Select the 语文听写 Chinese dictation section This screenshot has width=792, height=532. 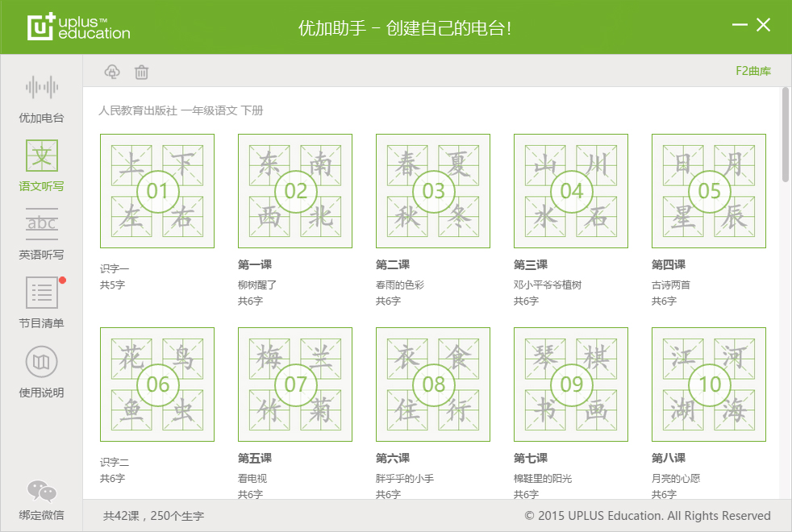point(41,165)
